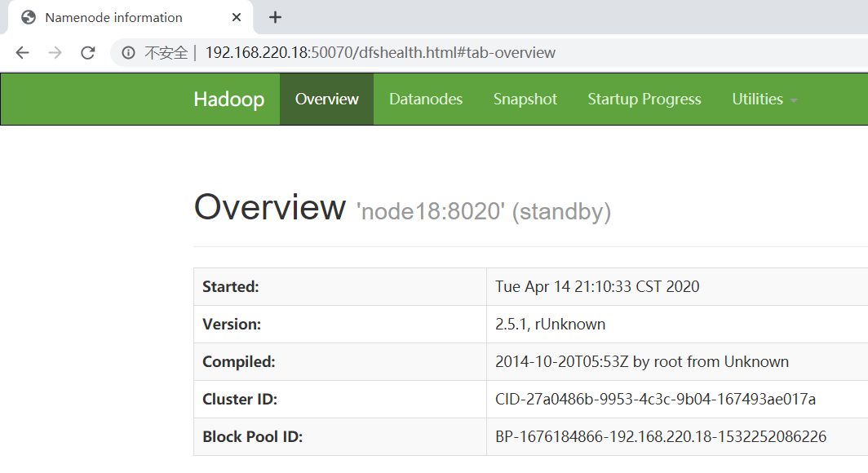Click the Compiled: label cell
The image size is (868, 473).
coord(340,362)
